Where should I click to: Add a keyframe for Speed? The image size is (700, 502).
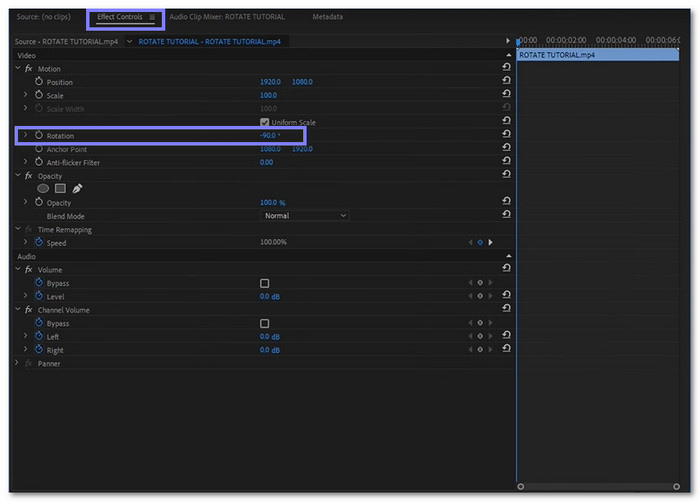coord(480,242)
